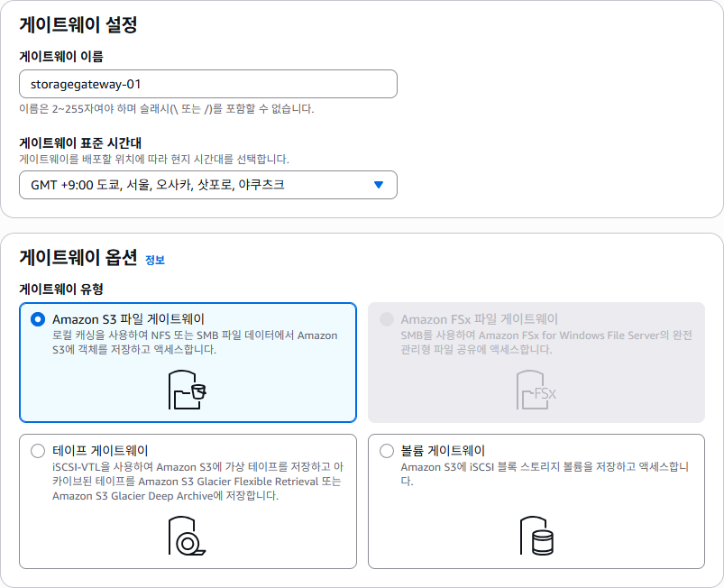Click the tape gateway reel icon

(187, 536)
